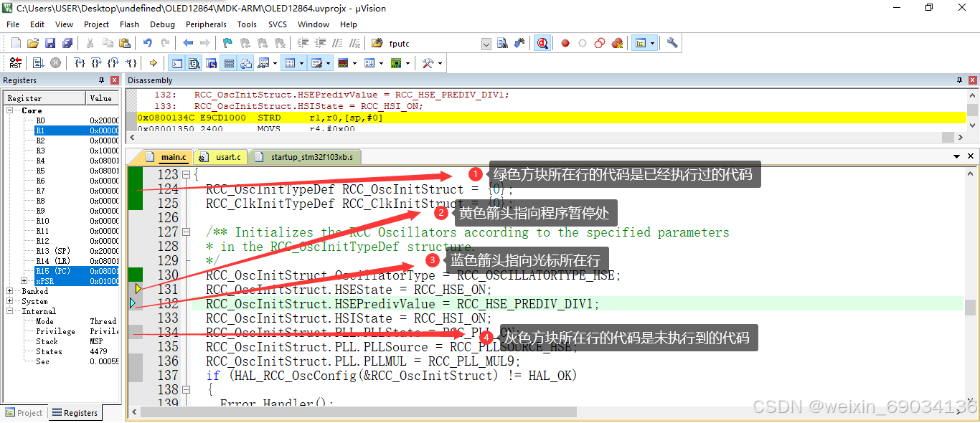Collapse the code fold at line 123

click(186, 174)
